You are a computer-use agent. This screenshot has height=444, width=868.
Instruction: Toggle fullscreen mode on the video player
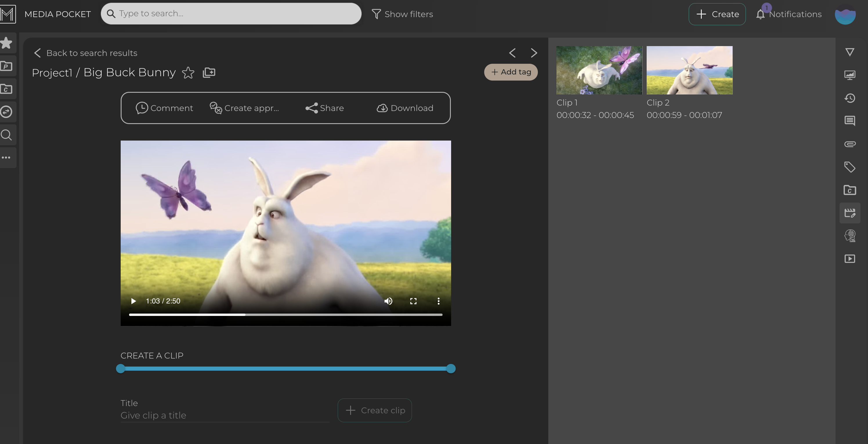point(413,301)
